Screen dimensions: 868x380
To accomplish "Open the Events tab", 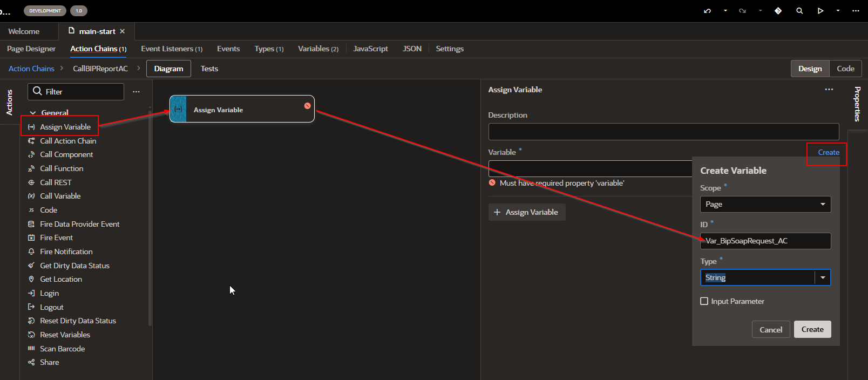I will [228, 49].
